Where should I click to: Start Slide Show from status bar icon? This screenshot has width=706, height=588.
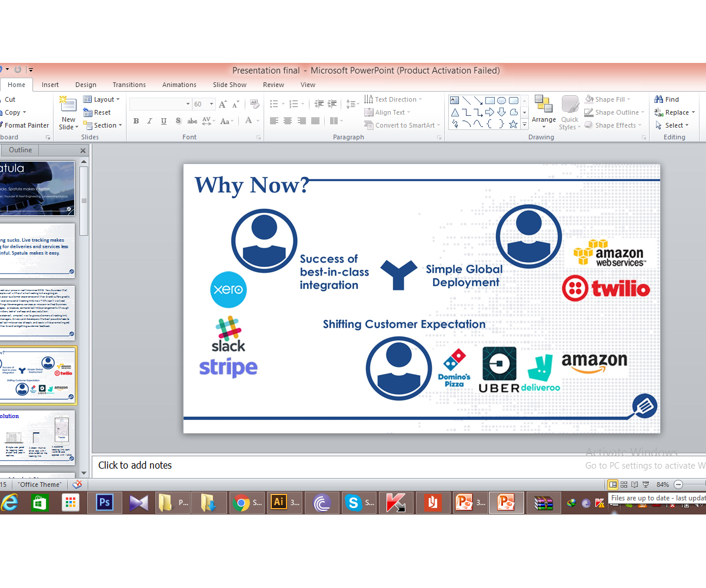pyautogui.click(x=645, y=485)
